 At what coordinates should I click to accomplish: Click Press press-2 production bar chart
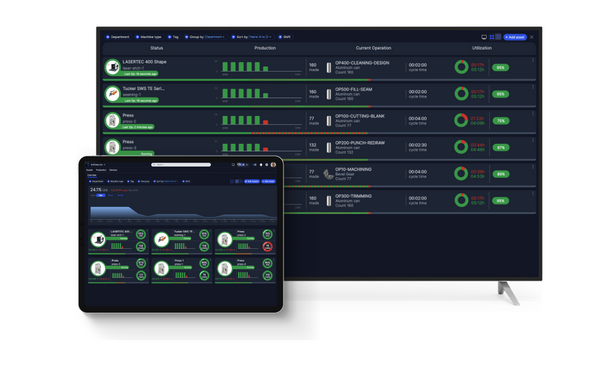click(x=261, y=121)
